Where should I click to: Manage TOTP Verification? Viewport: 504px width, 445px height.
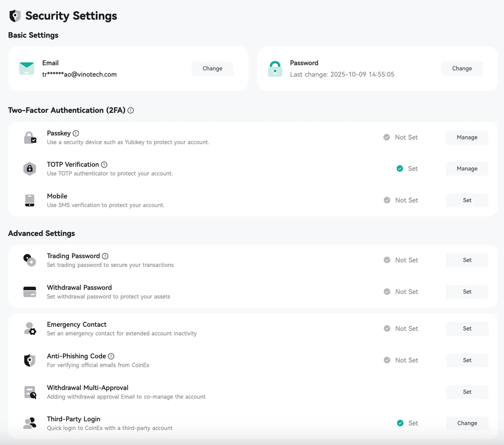(x=467, y=169)
